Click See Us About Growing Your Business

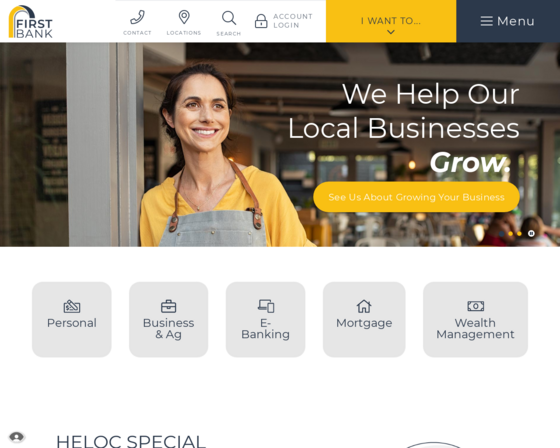416,197
